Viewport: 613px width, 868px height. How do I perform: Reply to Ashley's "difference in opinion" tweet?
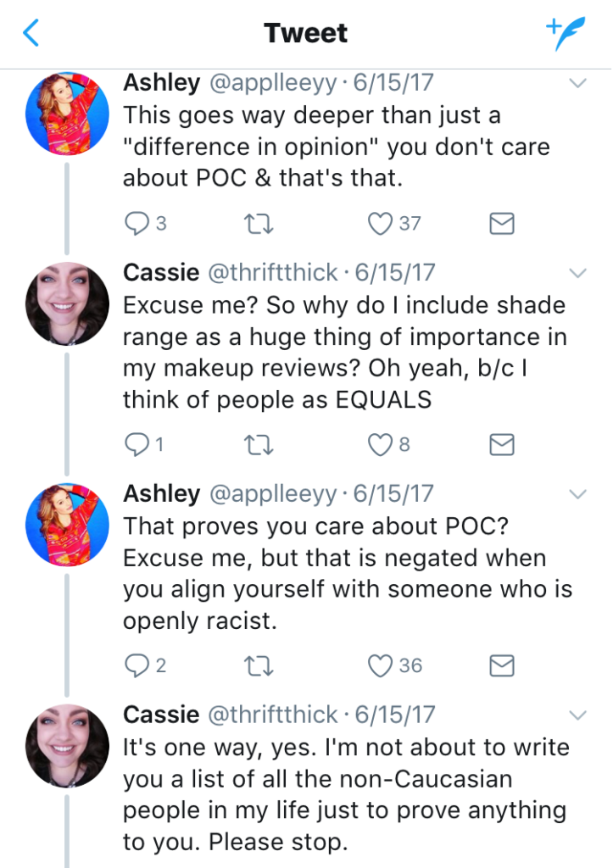point(137,223)
